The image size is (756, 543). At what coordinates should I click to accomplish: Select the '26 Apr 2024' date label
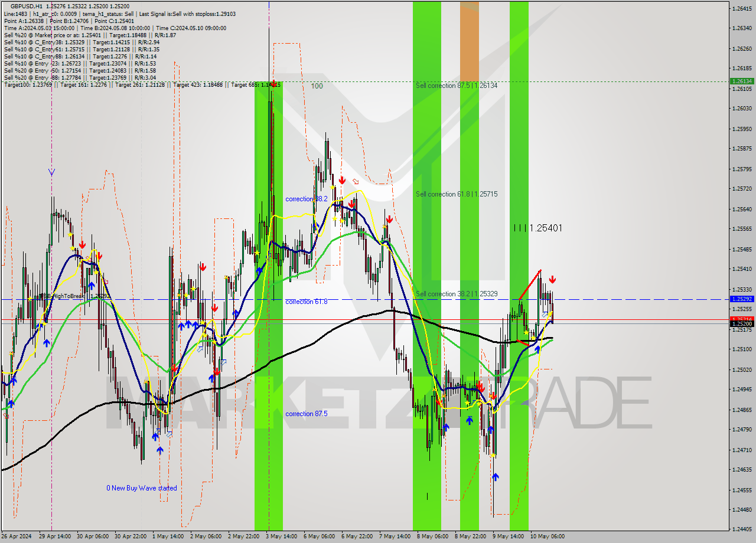[x=15, y=537]
